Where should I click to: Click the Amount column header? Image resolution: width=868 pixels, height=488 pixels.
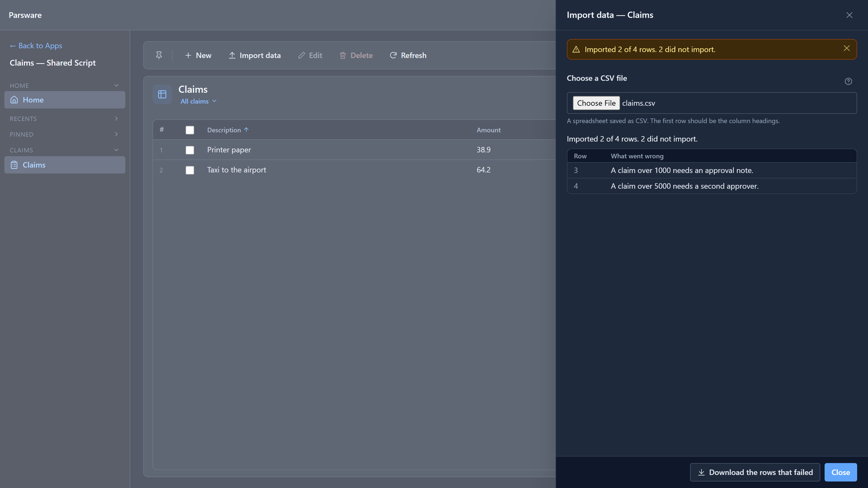(488, 130)
